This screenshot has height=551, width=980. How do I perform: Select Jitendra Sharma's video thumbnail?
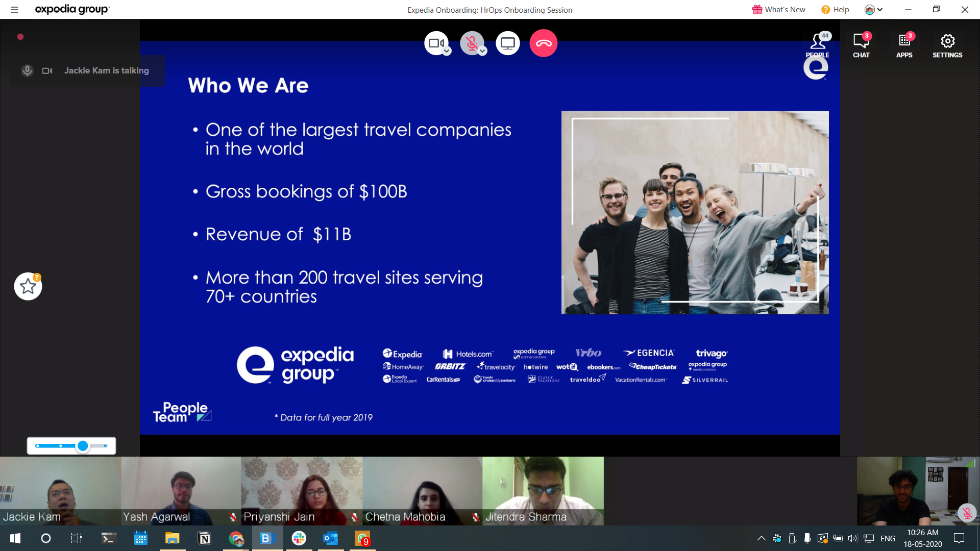coord(543,491)
